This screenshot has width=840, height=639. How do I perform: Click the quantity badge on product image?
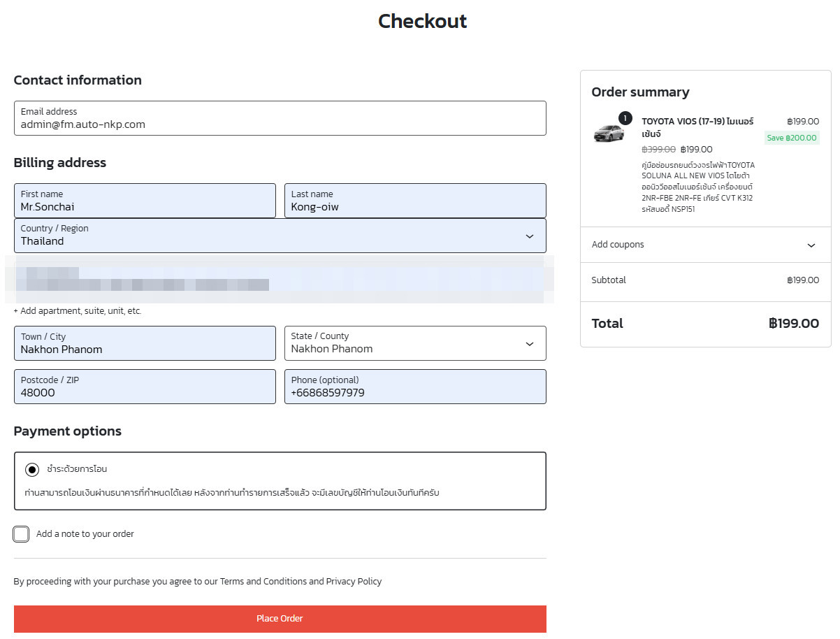click(625, 118)
